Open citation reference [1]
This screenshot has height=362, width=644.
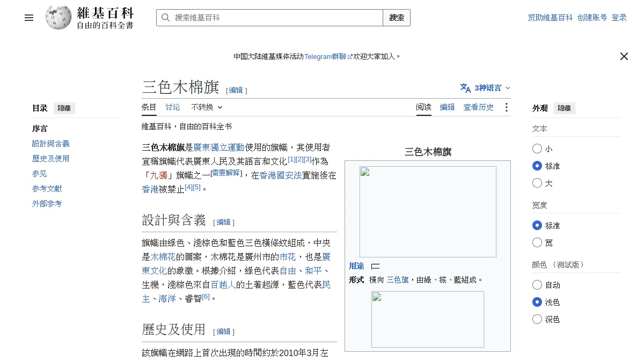click(x=291, y=159)
